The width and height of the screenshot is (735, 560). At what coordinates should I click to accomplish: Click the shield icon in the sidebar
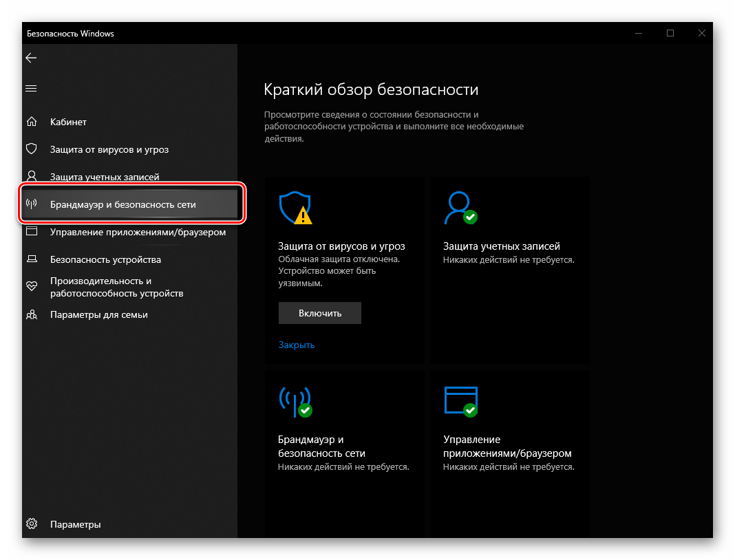tap(32, 149)
